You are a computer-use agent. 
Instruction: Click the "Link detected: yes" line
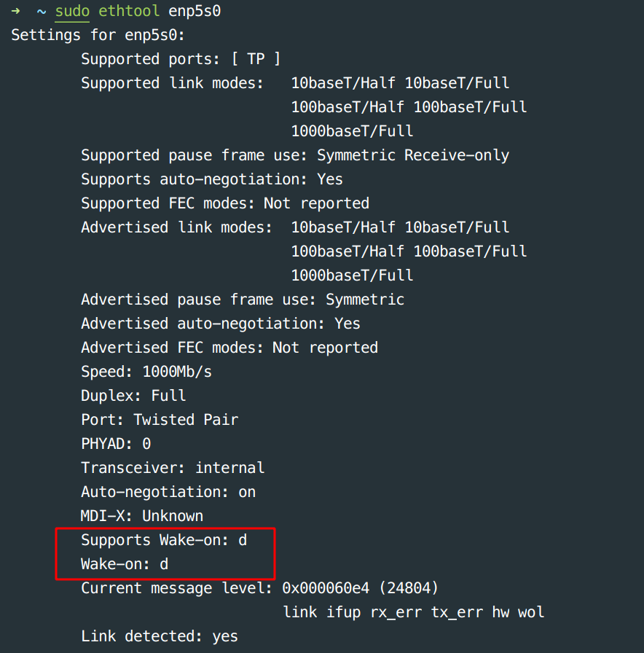[x=159, y=636]
